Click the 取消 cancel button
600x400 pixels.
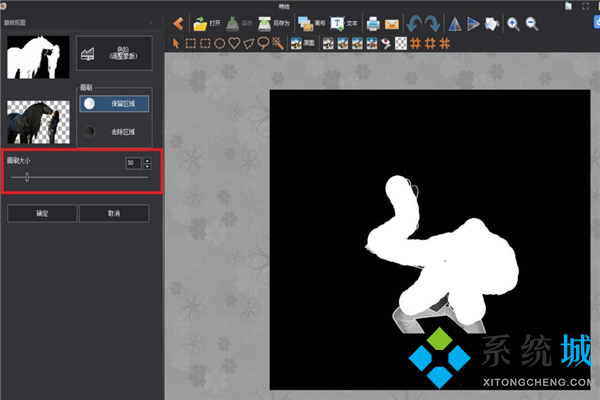click(114, 213)
